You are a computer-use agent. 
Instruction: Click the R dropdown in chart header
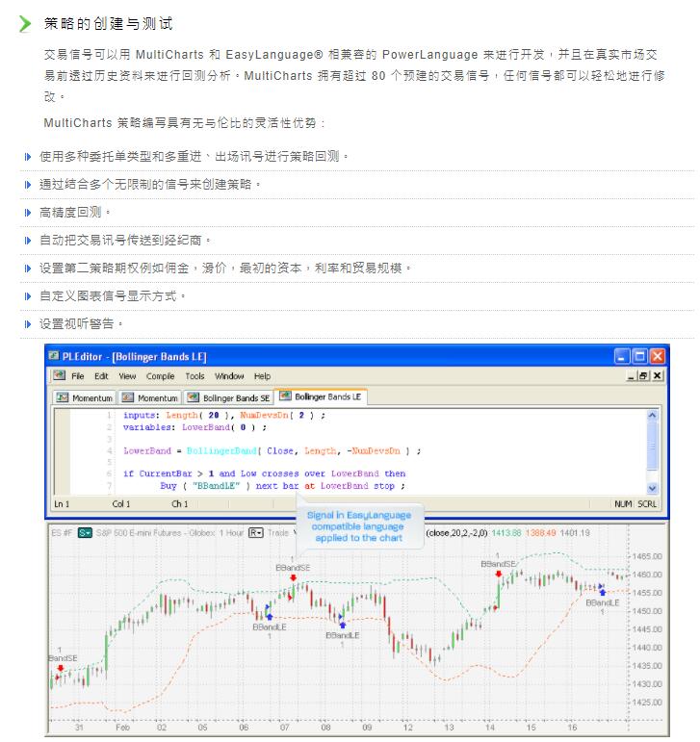point(255,533)
